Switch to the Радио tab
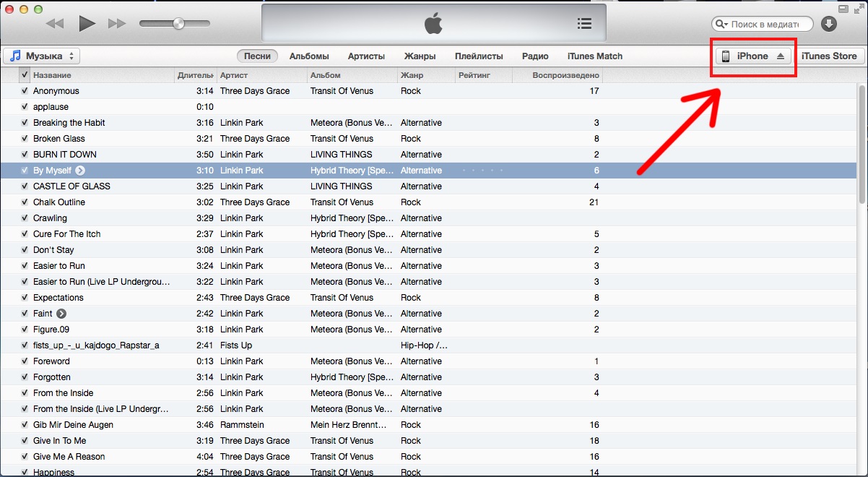 coord(535,56)
